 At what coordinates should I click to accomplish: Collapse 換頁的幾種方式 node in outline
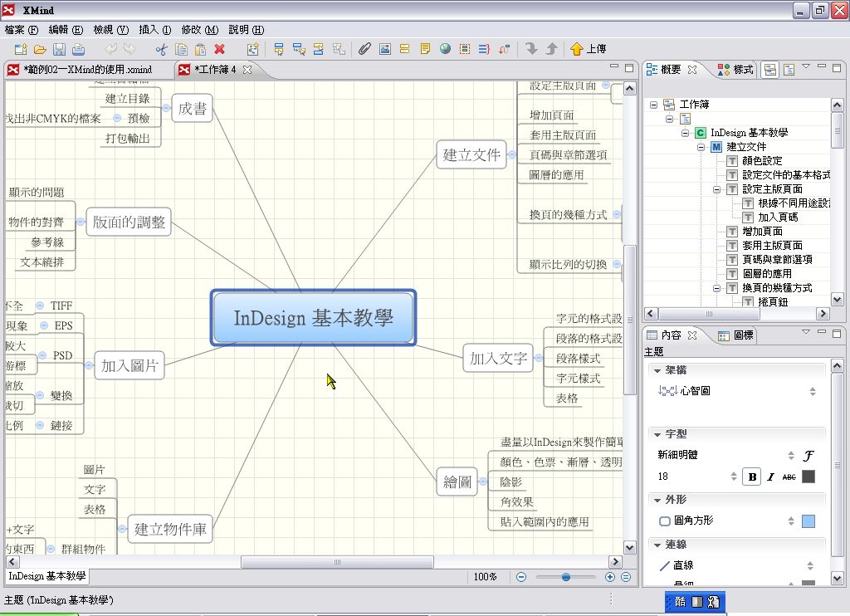click(x=716, y=288)
